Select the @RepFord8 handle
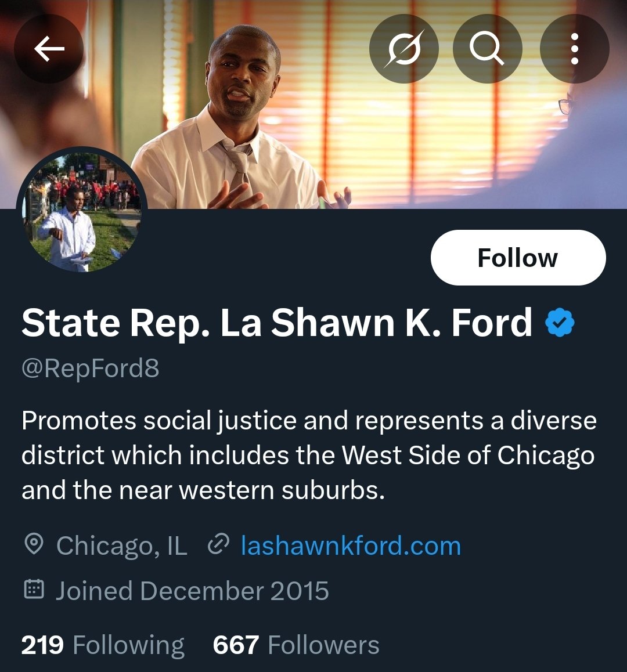627x672 pixels. pos(91,368)
